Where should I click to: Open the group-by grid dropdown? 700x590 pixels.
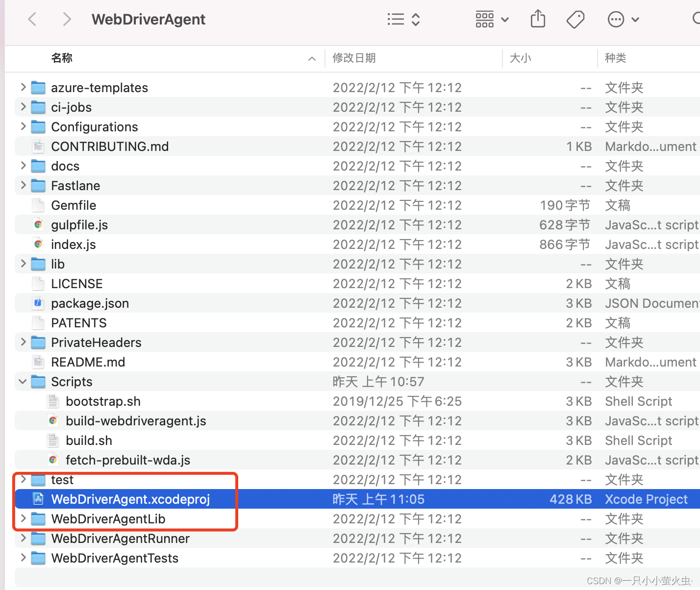coord(492,20)
